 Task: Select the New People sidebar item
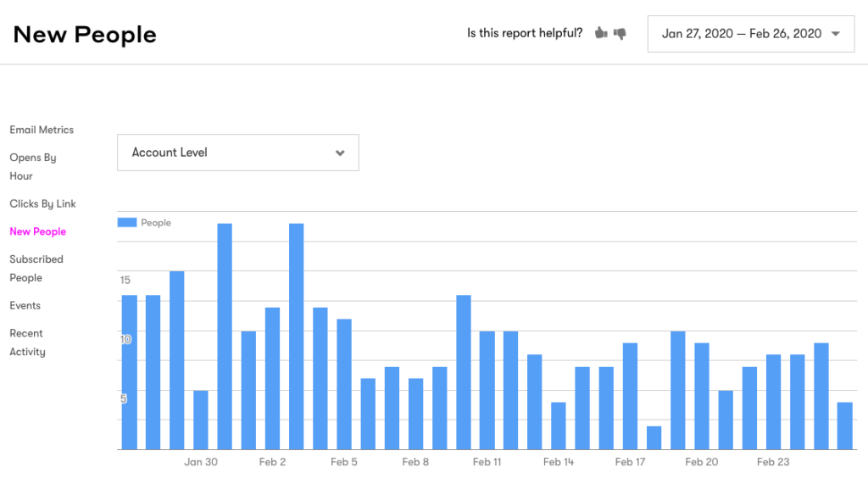(x=37, y=231)
